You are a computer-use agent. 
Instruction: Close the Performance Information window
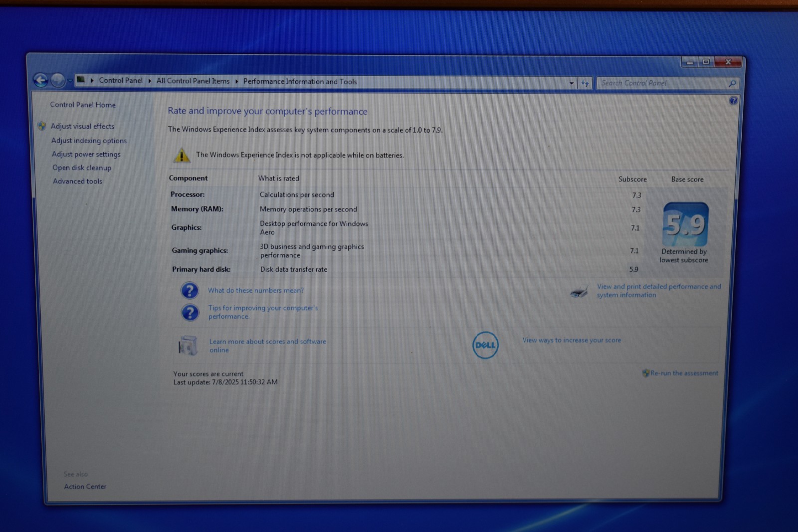(729, 62)
